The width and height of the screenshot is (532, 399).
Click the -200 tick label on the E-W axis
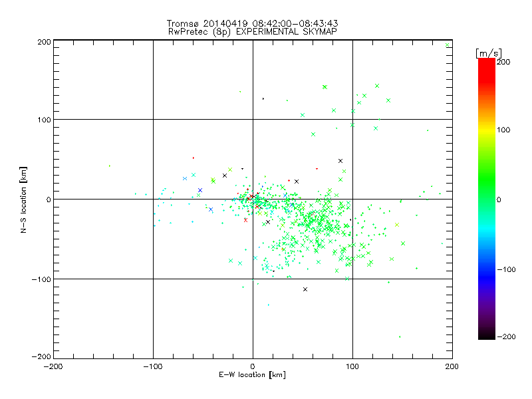[53, 366]
